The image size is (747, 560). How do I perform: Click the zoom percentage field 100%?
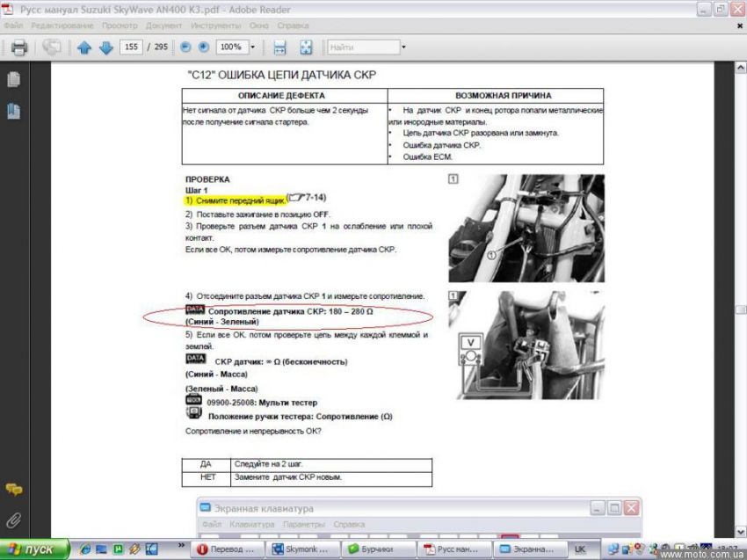(x=233, y=47)
